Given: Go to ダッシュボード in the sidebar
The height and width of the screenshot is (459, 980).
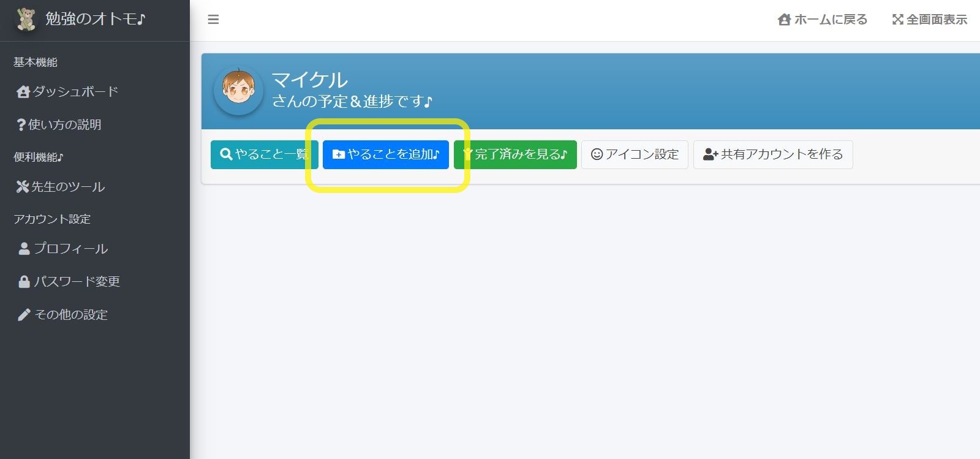Looking at the screenshot, I should [x=67, y=91].
